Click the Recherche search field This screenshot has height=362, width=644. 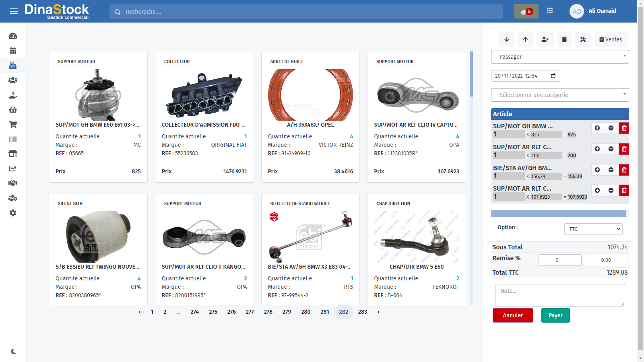pos(306,12)
